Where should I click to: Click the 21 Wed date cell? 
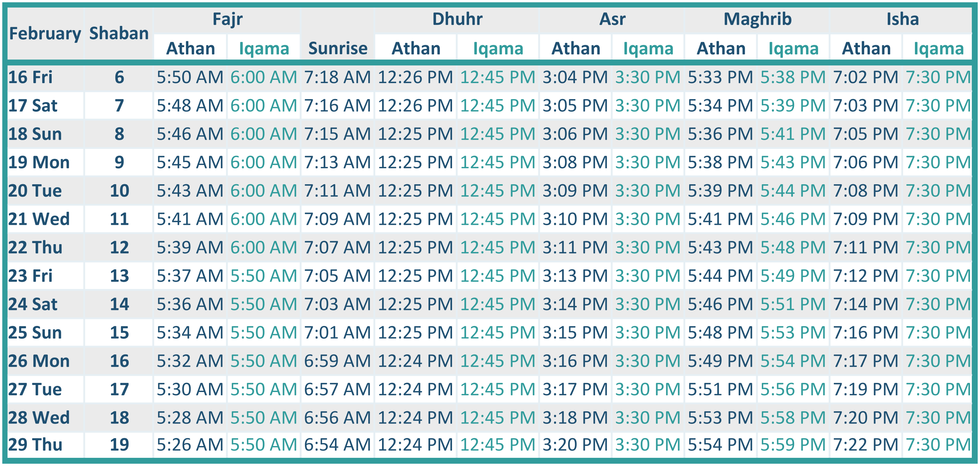tap(39, 219)
